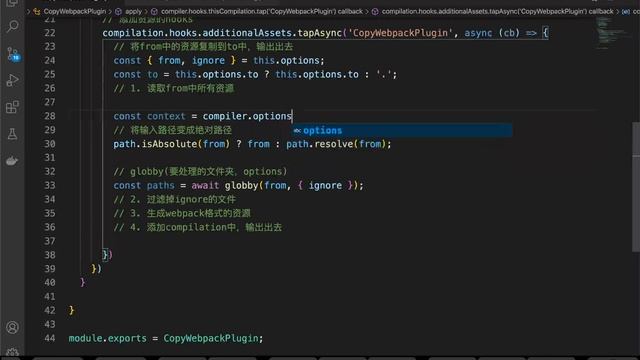The height and width of the screenshot is (360, 640).
Task: Click line number 22 in gutter
Action: (x=50, y=33)
